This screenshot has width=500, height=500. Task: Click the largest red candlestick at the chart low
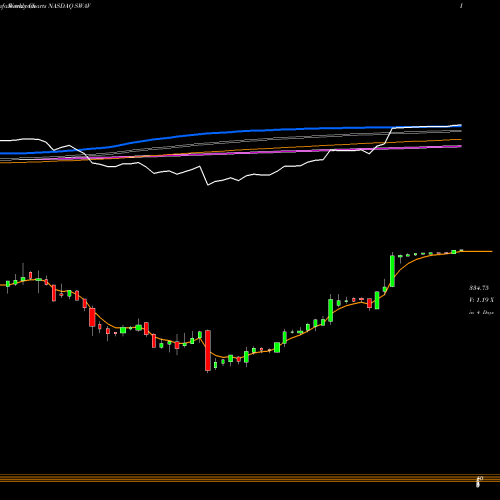click(208, 351)
